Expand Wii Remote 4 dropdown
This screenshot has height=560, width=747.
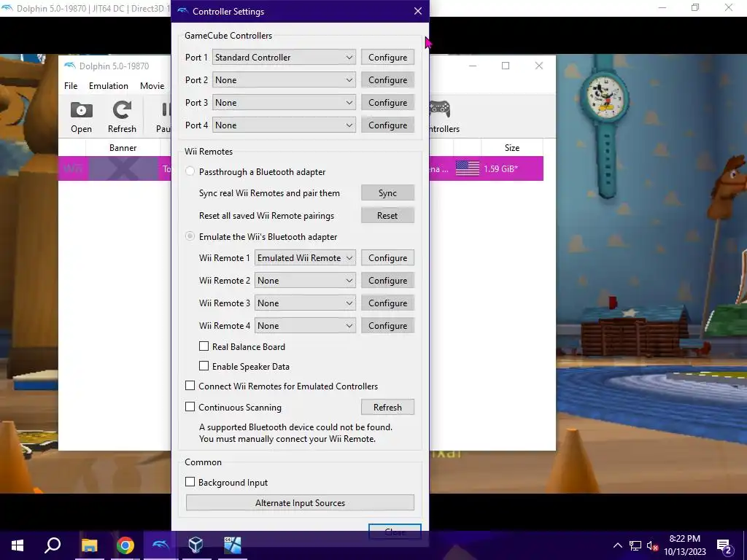pos(305,326)
